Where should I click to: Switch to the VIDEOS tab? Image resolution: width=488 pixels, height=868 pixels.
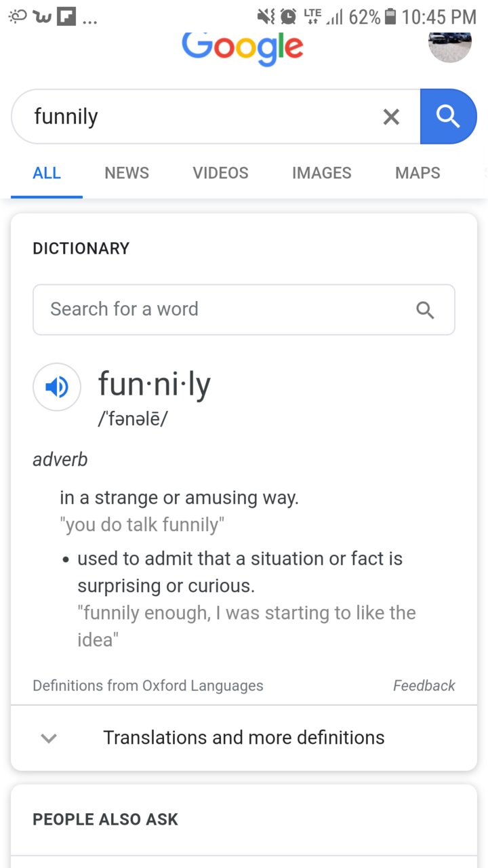pyautogui.click(x=220, y=173)
